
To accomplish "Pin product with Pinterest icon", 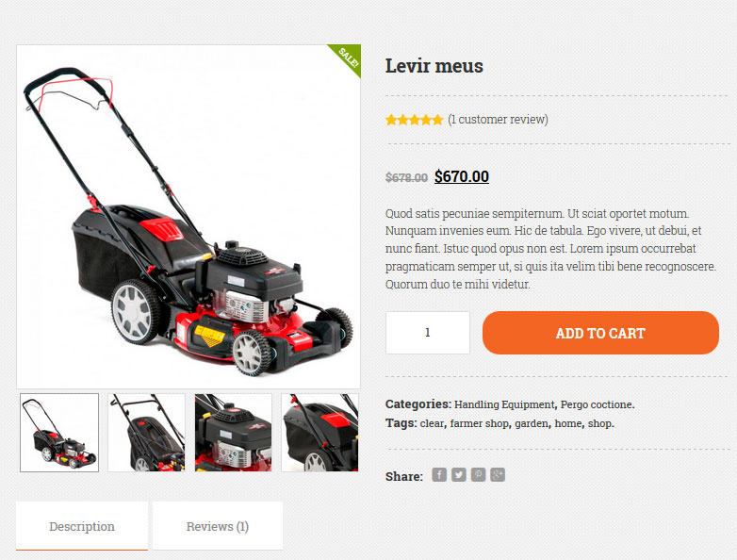I will tap(478, 475).
